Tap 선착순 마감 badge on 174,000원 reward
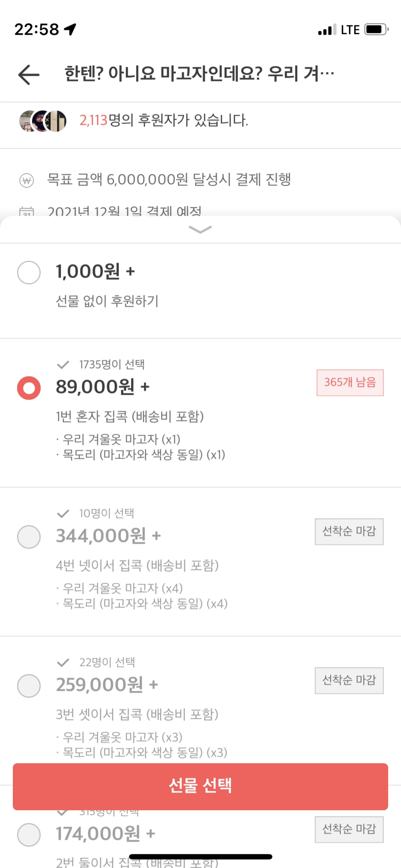 pyautogui.click(x=349, y=829)
